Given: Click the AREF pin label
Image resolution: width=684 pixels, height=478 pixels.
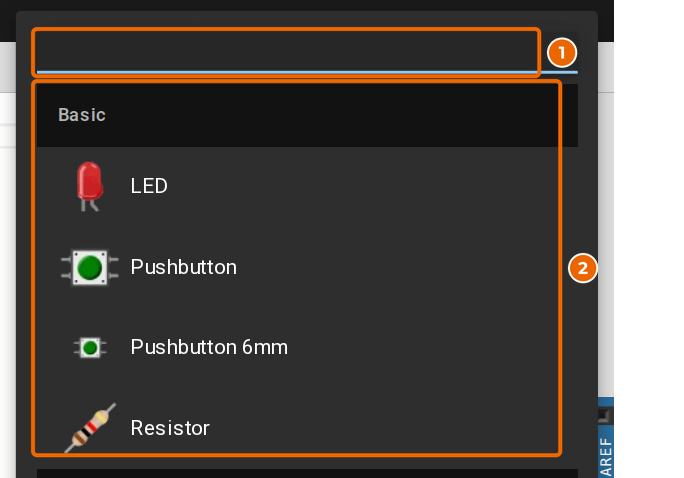Looking at the screenshot, I should coord(606,457).
